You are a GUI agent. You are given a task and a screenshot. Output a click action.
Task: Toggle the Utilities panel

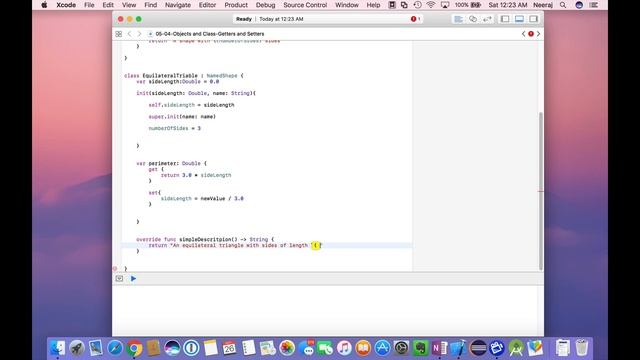533,19
